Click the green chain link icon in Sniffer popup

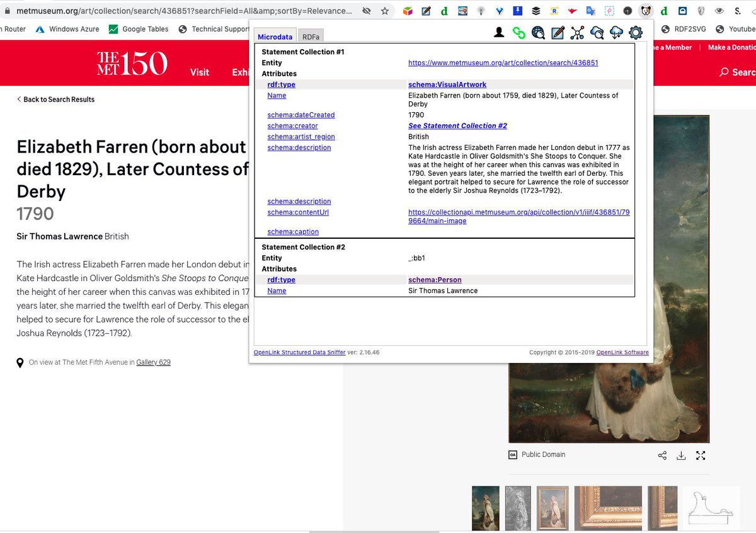518,33
